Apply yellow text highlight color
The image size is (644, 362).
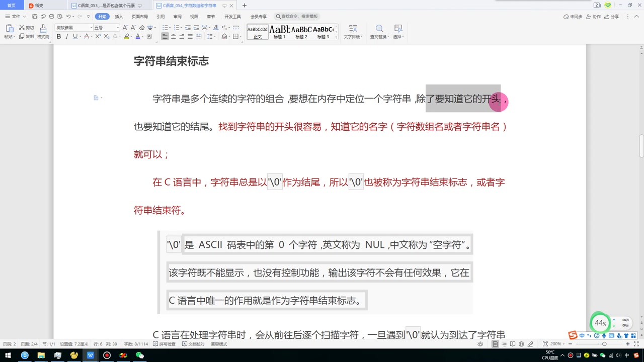point(126,36)
